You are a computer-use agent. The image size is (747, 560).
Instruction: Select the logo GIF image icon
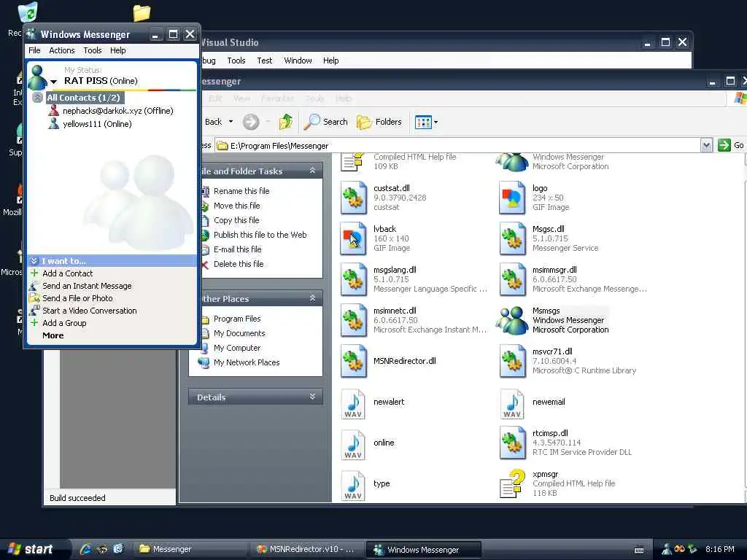(513, 198)
